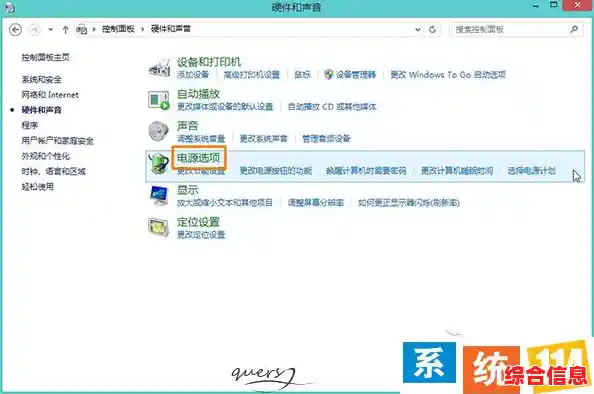Open the 显示 heading
The image size is (594, 394).
[188, 190]
